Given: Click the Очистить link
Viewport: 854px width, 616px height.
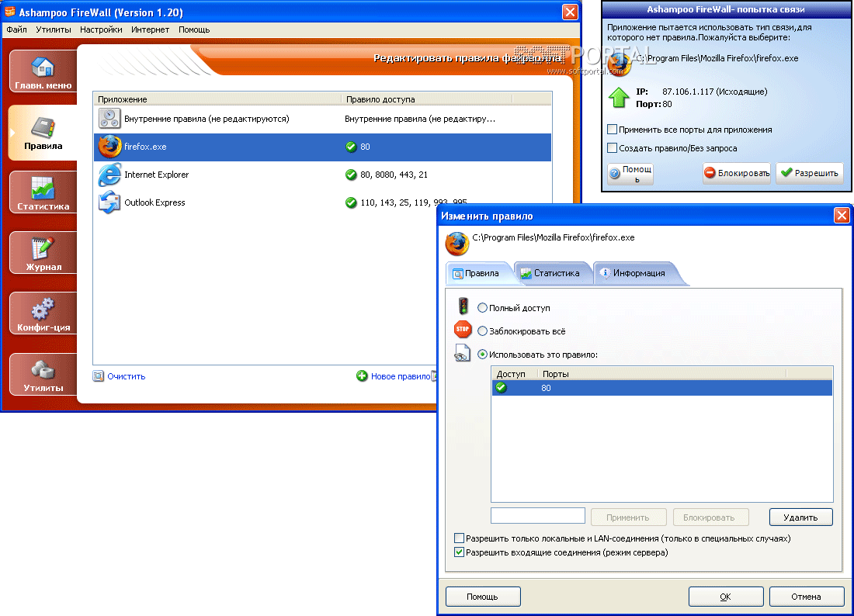Looking at the screenshot, I should point(126,376).
